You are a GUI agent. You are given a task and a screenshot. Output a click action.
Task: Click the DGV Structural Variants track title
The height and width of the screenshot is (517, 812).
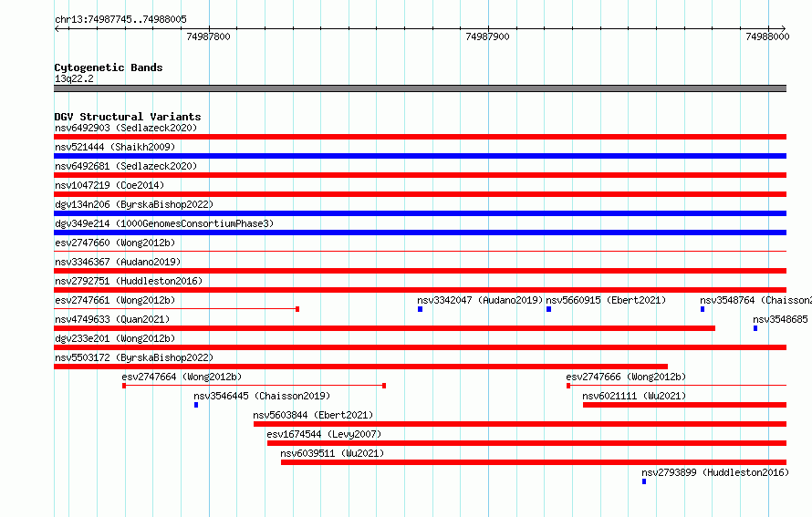[128, 117]
